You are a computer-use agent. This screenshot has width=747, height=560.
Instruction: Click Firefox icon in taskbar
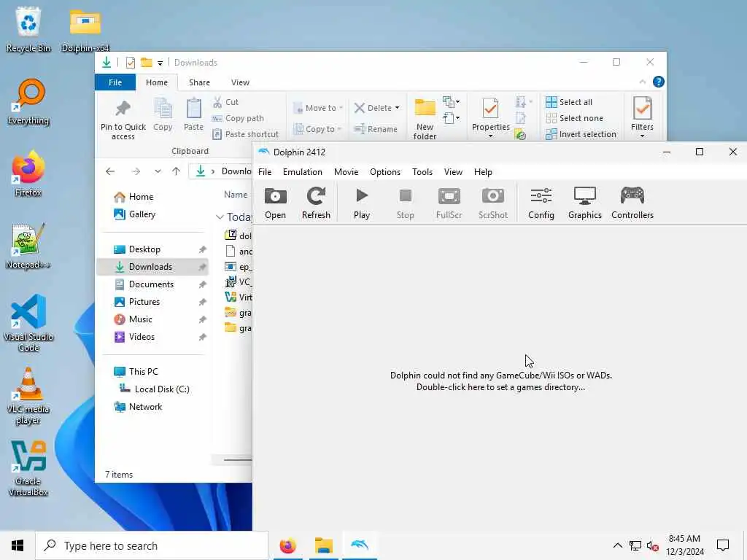[x=287, y=545]
